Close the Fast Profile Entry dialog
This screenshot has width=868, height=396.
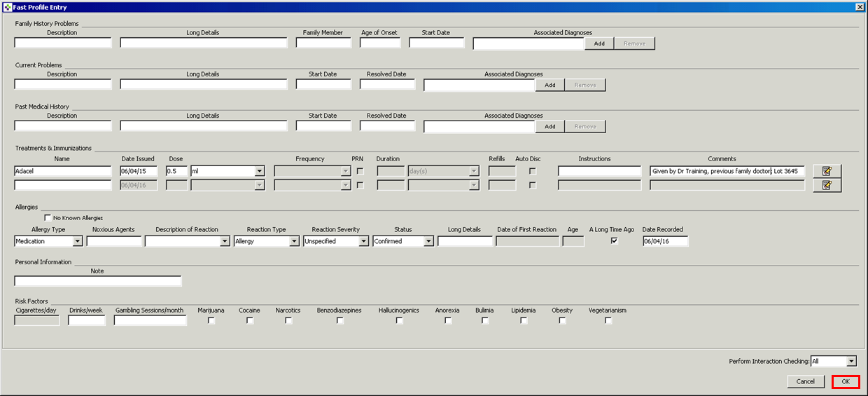pos(860,6)
